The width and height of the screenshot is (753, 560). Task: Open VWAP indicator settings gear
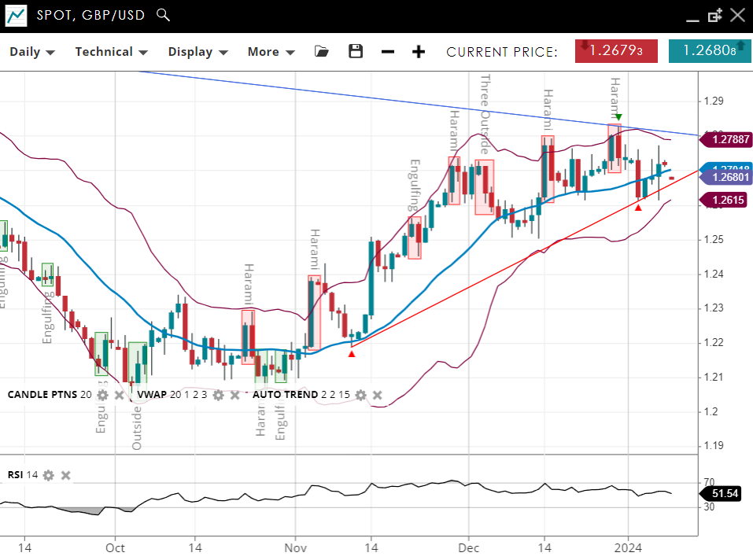[218, 395]
